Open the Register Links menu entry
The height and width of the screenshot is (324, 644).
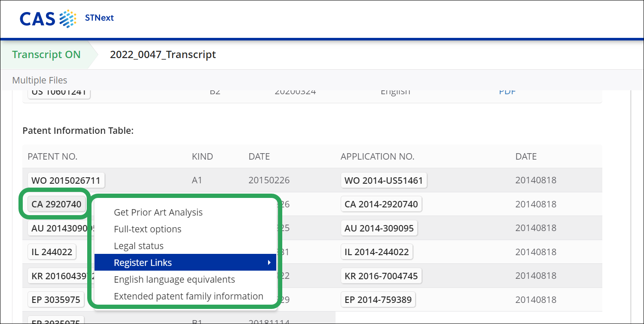pos(143,262)
